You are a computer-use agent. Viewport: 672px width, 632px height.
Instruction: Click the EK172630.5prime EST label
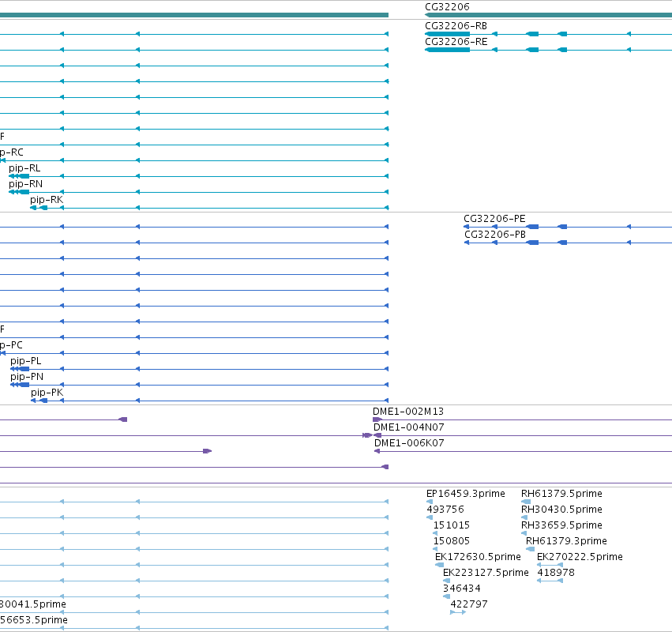478,557
